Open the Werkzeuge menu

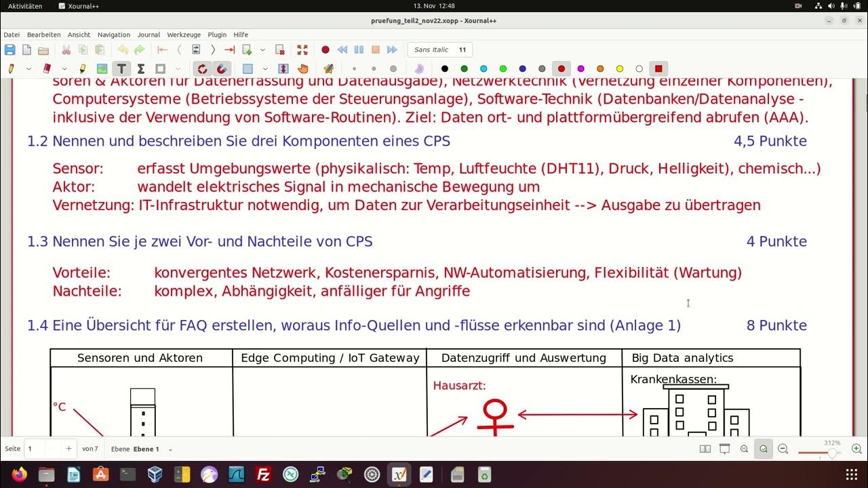pos(184,35)
